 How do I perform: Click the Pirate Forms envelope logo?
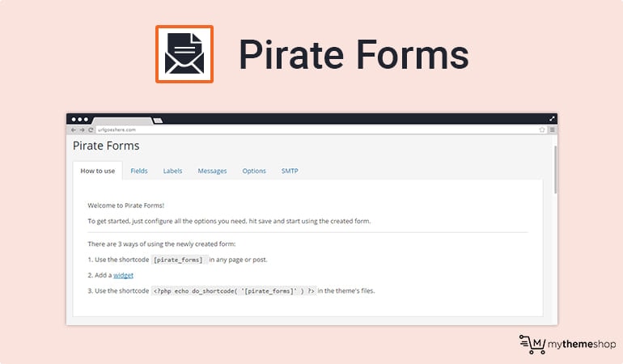click(x=184, y=54)
